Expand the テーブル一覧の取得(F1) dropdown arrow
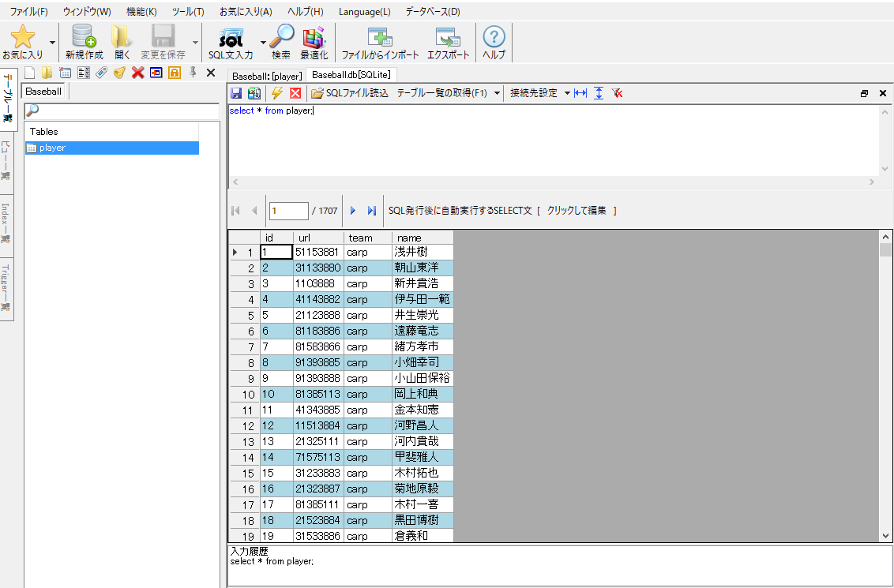 tap(498, 93)
